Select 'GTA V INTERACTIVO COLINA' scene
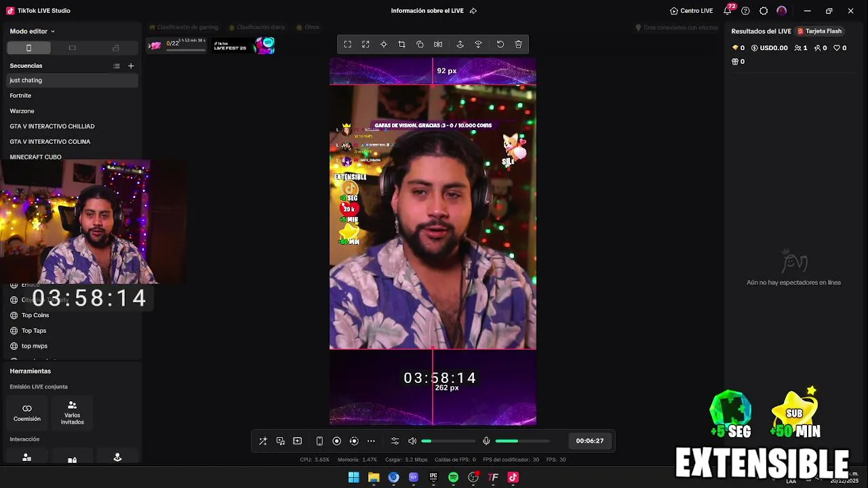The image size is (868, 488). (x=72, y=142)
